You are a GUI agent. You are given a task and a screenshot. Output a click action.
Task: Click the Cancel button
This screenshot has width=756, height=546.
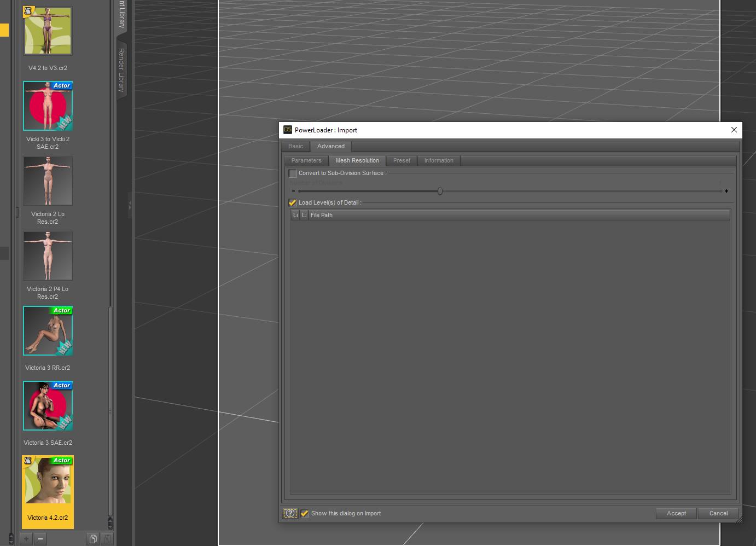(718, 513)
